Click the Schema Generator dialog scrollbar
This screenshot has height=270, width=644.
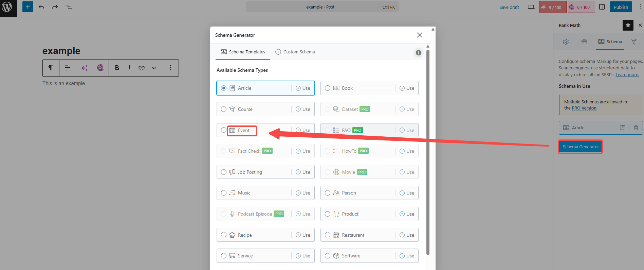[x=428, y=152]
